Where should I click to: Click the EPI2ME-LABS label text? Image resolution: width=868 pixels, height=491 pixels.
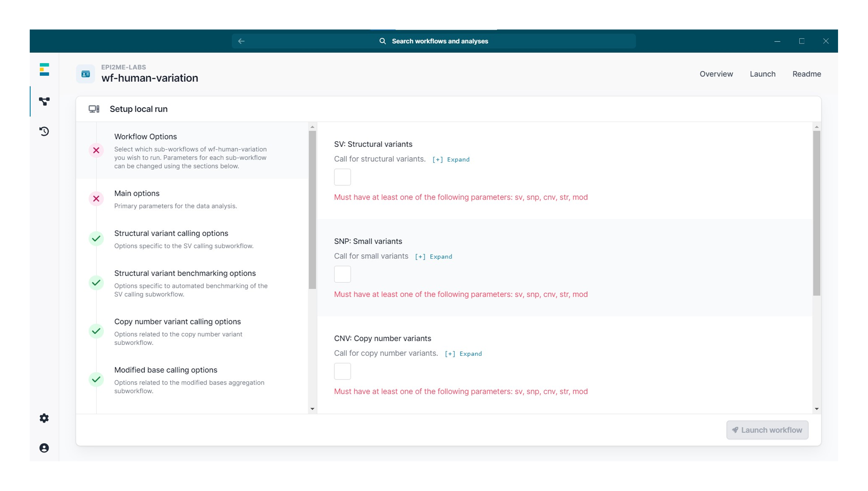[x=124, y=67]
